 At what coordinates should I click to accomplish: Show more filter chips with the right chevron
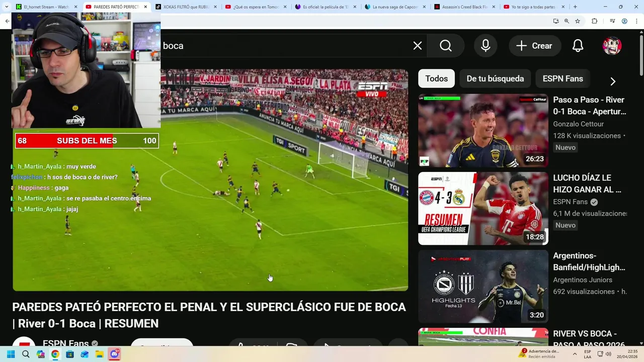pos(613,81)
